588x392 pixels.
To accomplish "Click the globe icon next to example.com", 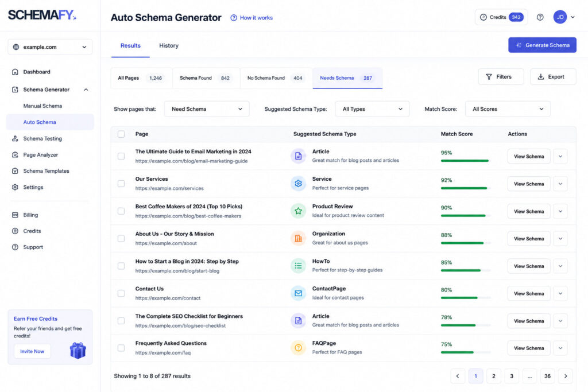I will tap(16, 47).
